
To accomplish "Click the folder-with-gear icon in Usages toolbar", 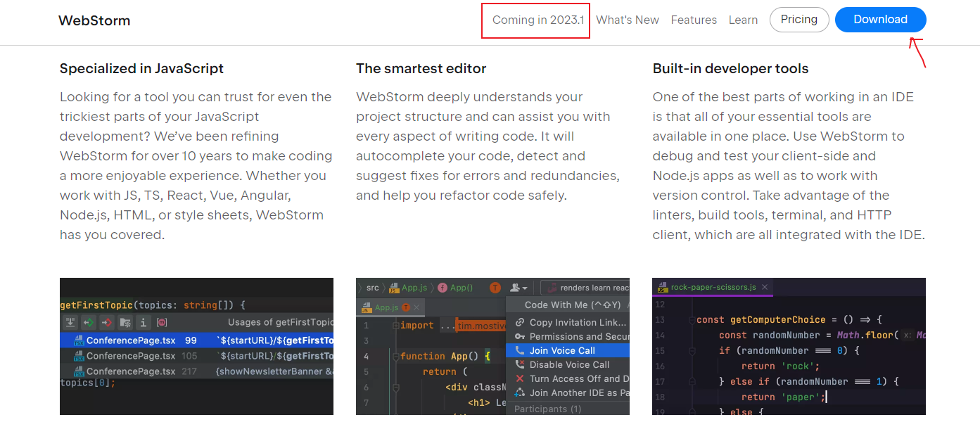I will point(125,323).
